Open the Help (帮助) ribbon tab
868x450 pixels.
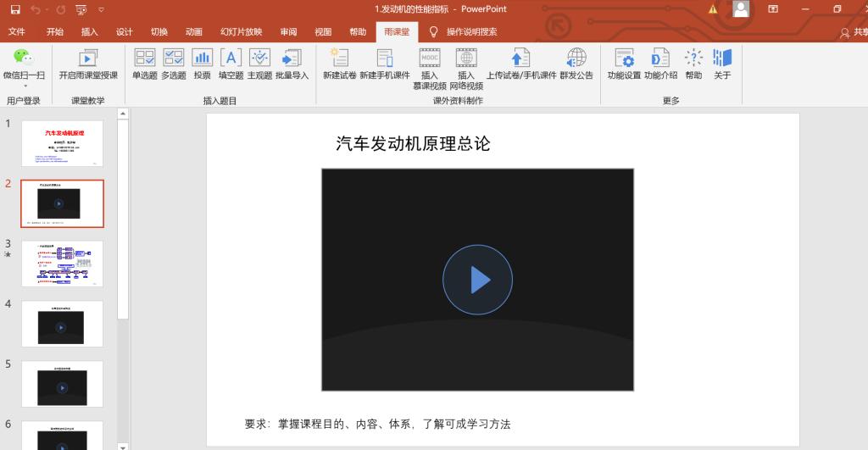point(358,31)
